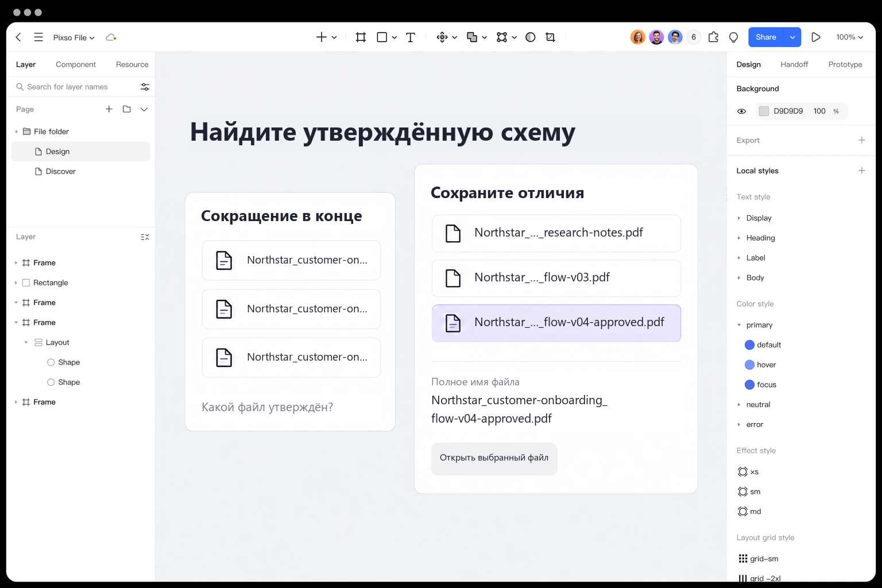Viewport: 882px width, 588px height.
Task: Click the Открыть выбранный файл button
Action: (494, 458)
